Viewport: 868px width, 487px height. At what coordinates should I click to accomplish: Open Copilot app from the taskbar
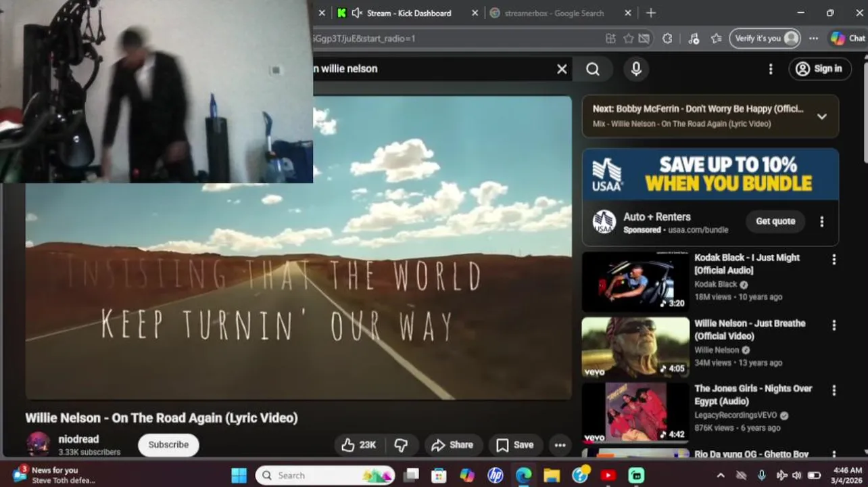[467, 476]
